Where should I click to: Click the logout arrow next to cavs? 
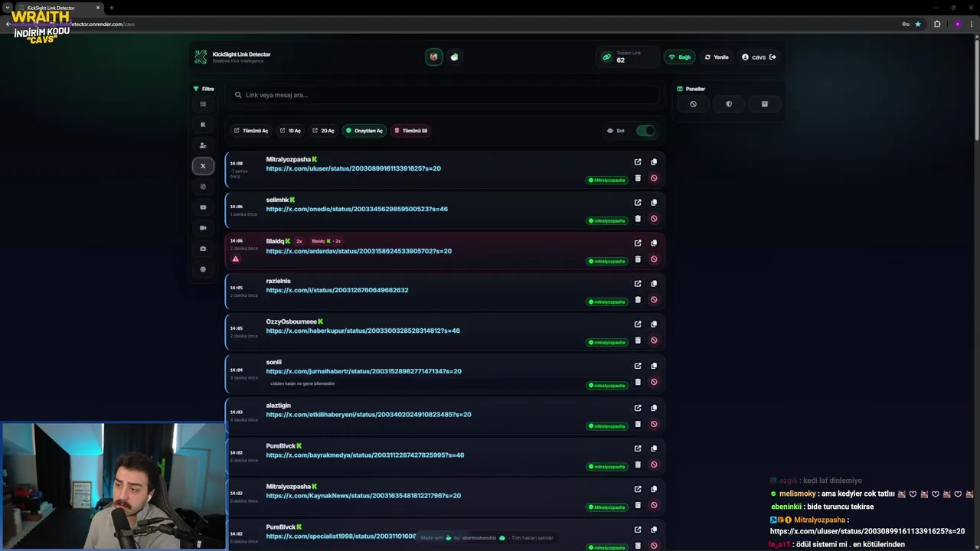pyautogui.click(x=773, y=57)
